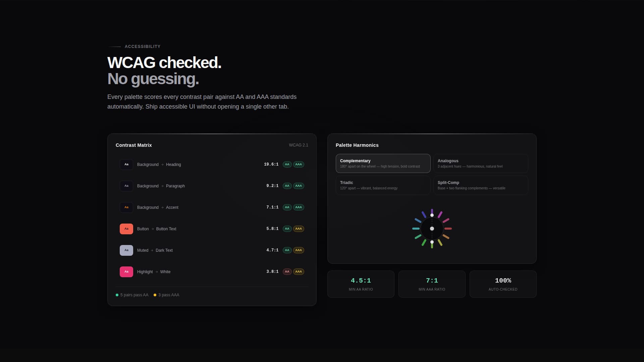Click the AA badge in the Background Accent row
The height and width of the screenshot is (362, 644).
(287, 207)
